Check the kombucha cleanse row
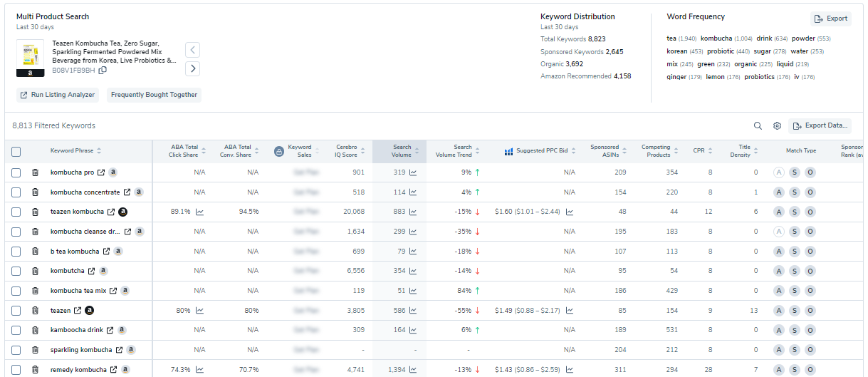 (16, 232)
